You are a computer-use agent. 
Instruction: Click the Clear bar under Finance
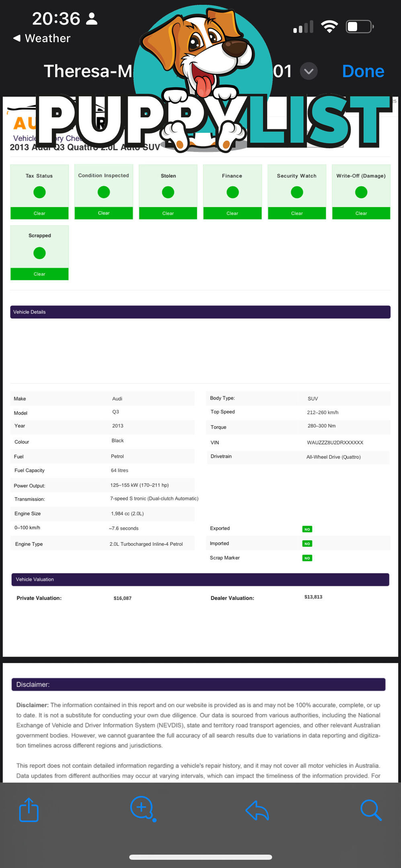click(233, 213)
